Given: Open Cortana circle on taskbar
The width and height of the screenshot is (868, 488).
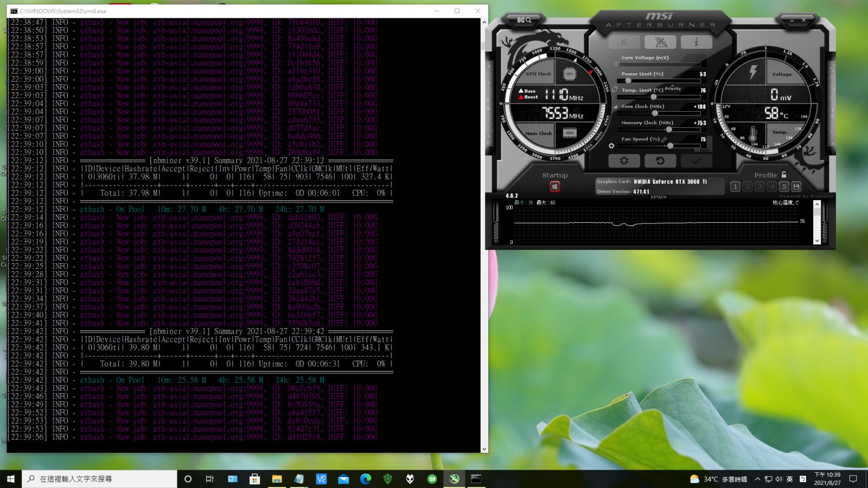Looking at the screenshot, I should pos(188,479).
